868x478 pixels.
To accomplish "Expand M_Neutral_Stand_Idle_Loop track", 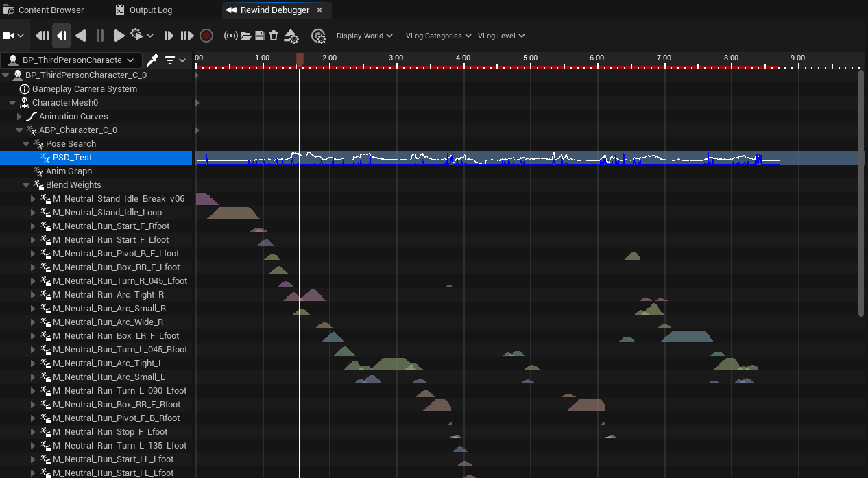I will click(x=33, y=213).
